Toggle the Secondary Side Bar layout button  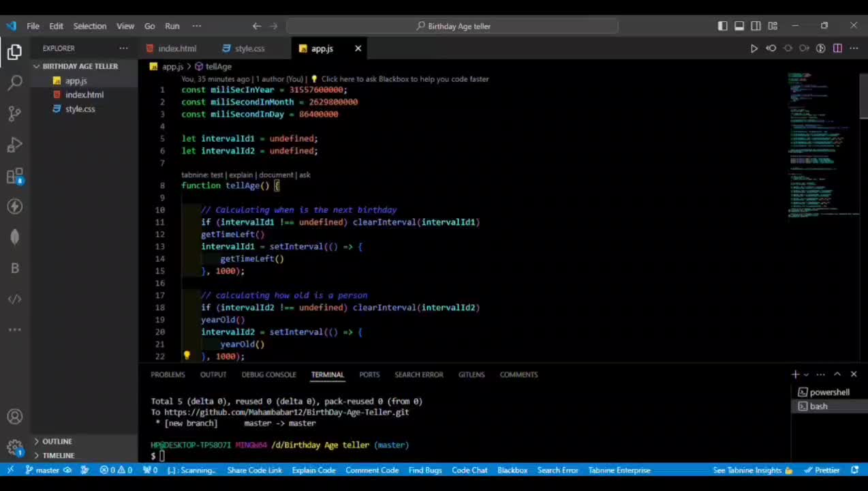tap(756, 26)
